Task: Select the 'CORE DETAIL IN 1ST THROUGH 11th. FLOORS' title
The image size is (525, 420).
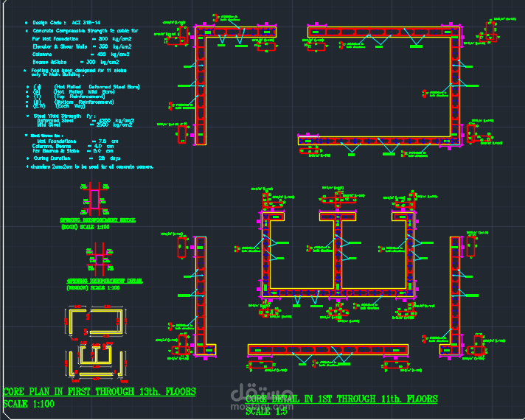Action: [341, 399]
